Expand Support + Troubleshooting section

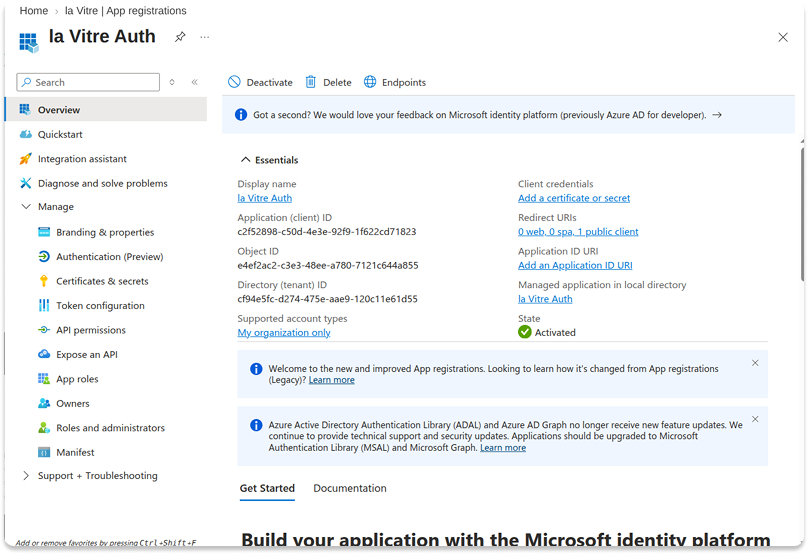click(26, 476)
